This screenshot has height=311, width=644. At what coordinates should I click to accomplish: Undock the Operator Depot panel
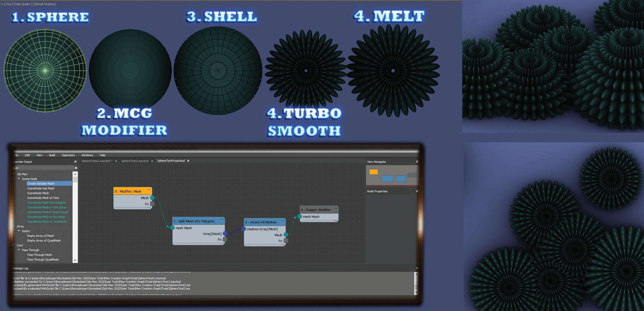tap(71, 162)
